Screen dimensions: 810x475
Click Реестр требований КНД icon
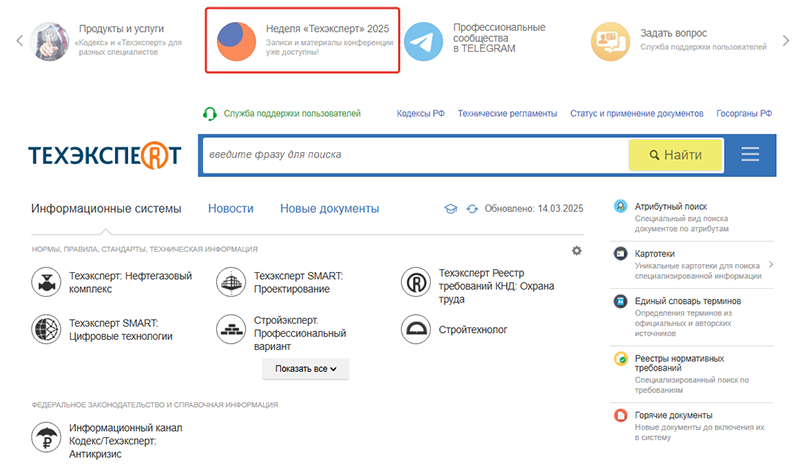(x=416, y=282)
